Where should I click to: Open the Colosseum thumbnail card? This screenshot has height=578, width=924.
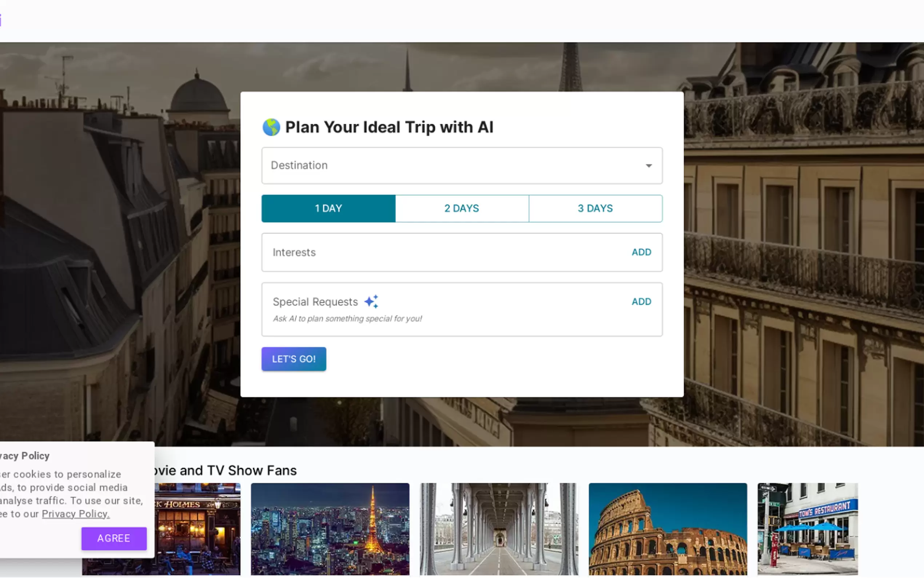tap(668, 529)
